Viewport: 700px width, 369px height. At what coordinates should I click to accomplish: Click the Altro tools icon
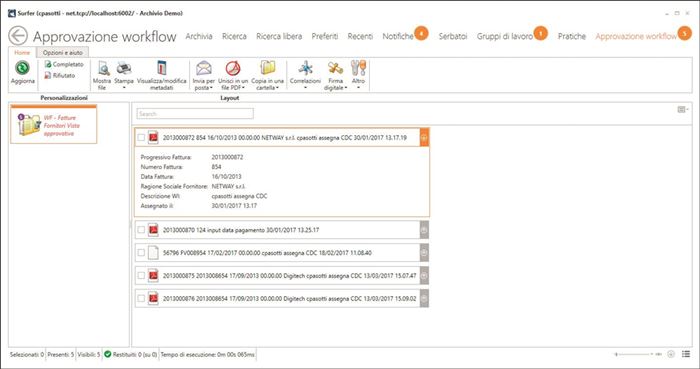[358, 68]
